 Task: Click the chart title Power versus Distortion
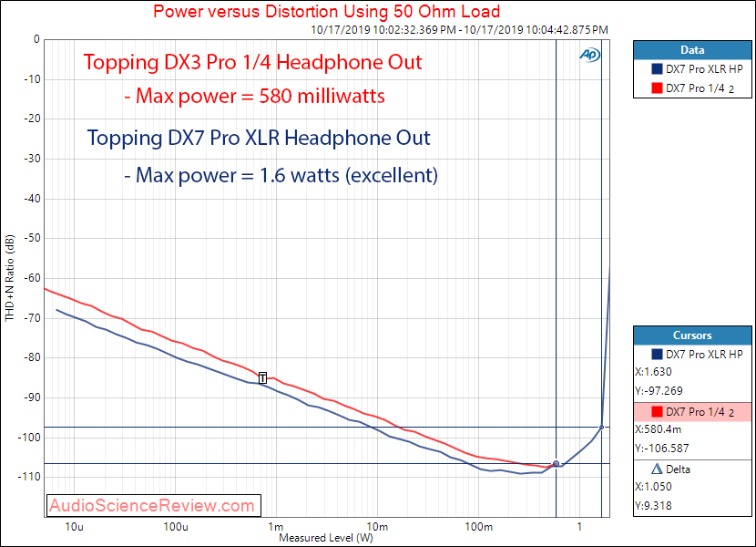[x=326, y=11]
